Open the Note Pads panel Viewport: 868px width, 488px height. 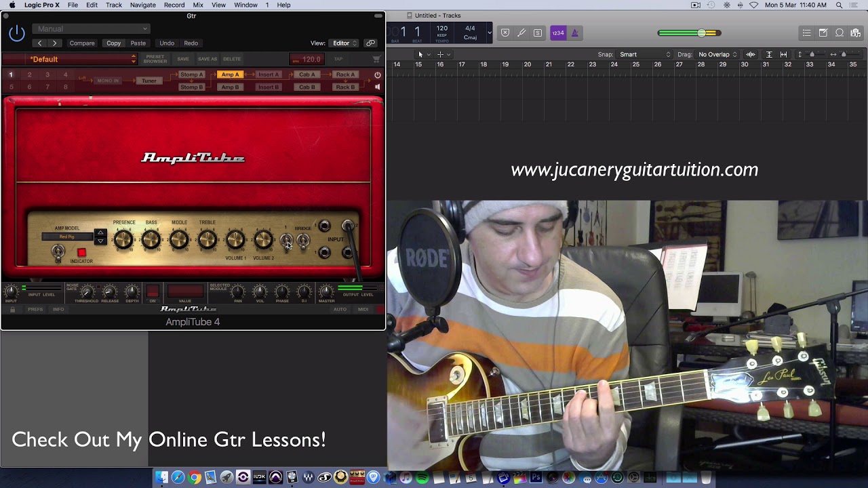(823, 33)
